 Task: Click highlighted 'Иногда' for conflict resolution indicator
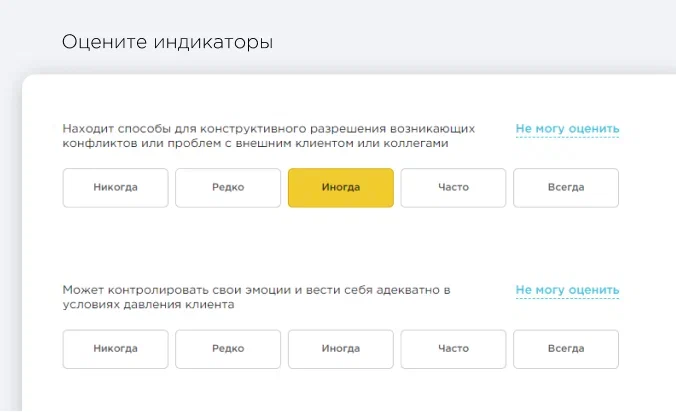tap(341, 187)
